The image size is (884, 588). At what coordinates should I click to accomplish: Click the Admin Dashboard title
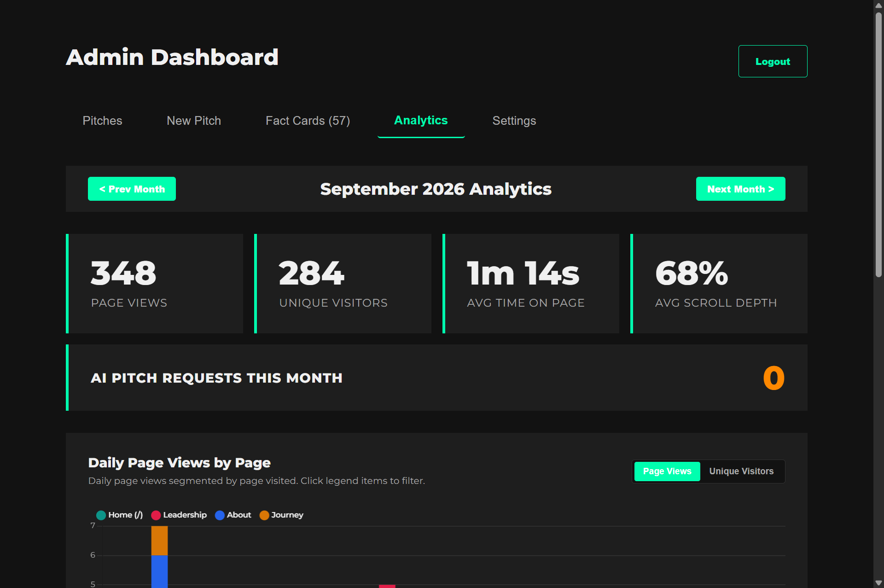pyautogui.click(x=172, y=57)
